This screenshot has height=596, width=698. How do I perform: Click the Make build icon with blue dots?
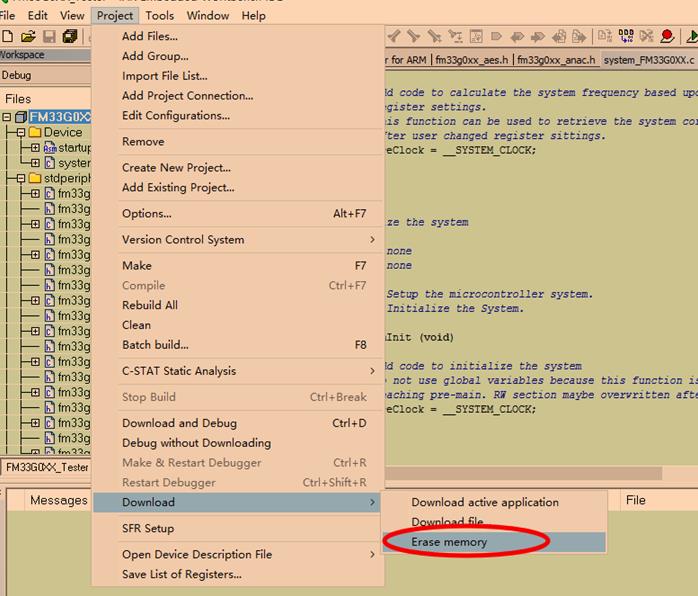(627, 37)
